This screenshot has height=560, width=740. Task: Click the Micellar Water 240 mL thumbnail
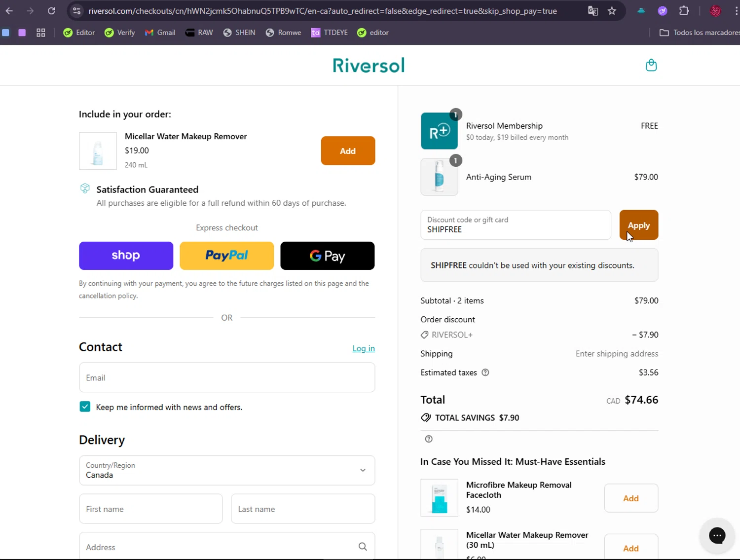coord(98,151)
